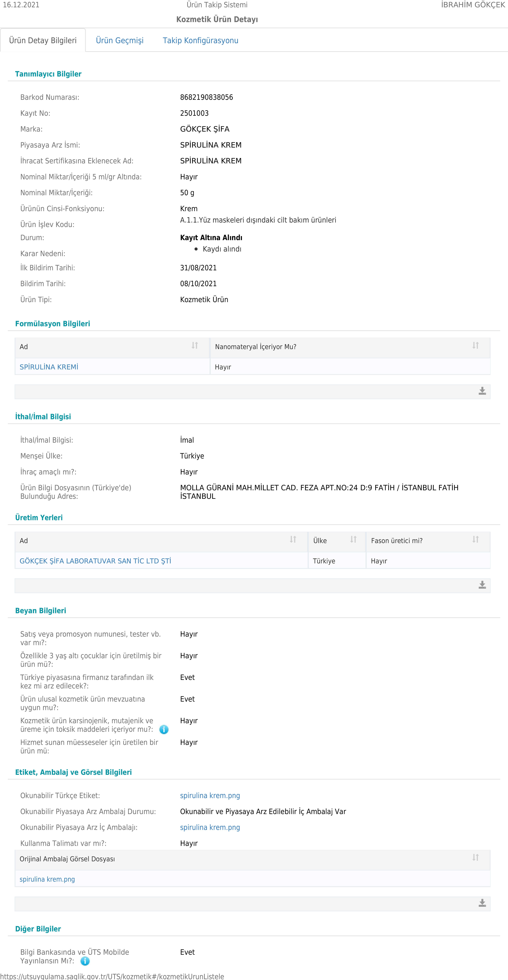Click nominal amount 50 g
Image resolution: width=508 pixels, height=980 pixels.
[187, 193]
